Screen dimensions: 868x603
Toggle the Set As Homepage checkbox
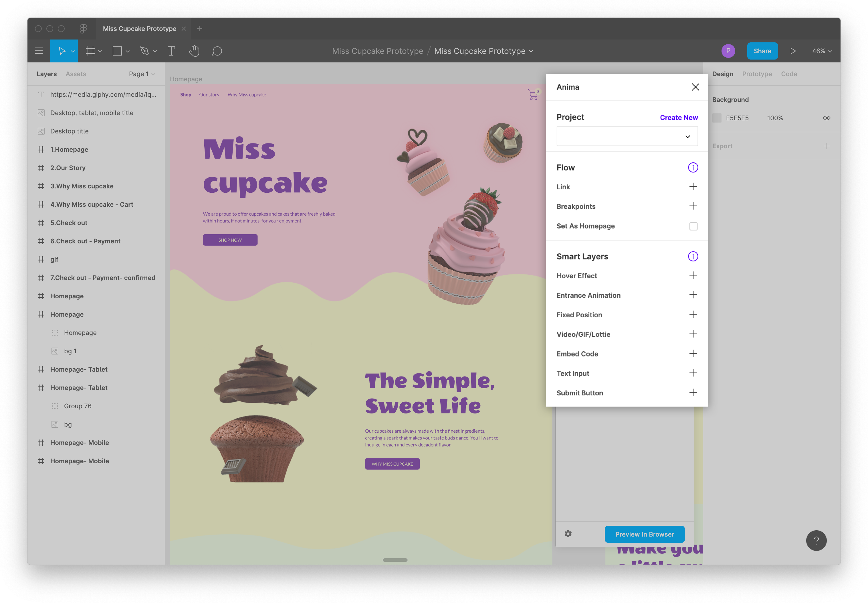tap(693, 226)
